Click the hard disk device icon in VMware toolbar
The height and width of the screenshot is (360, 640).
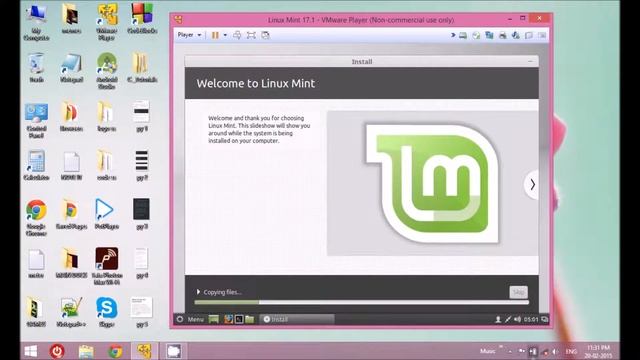(463, 36)
